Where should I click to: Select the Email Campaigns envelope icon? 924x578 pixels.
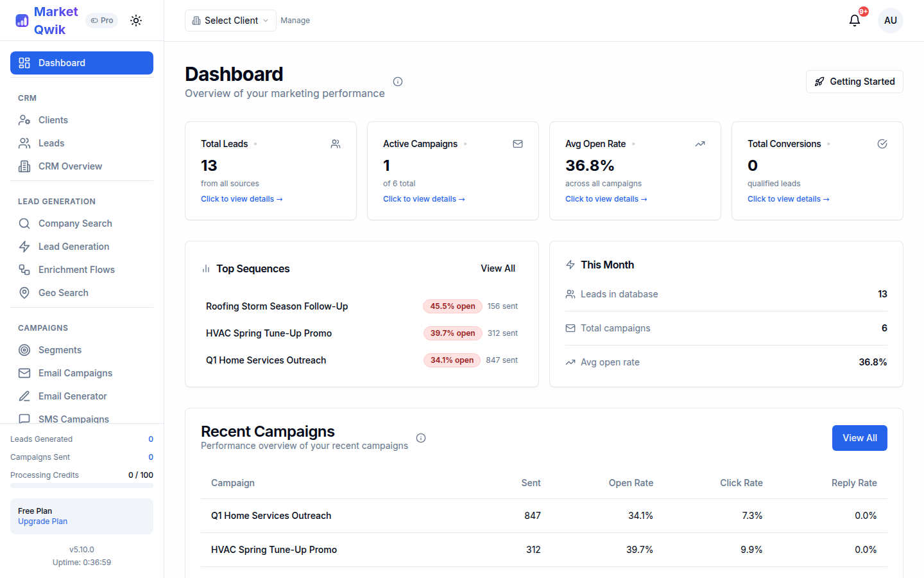click(x=24, y=372)
